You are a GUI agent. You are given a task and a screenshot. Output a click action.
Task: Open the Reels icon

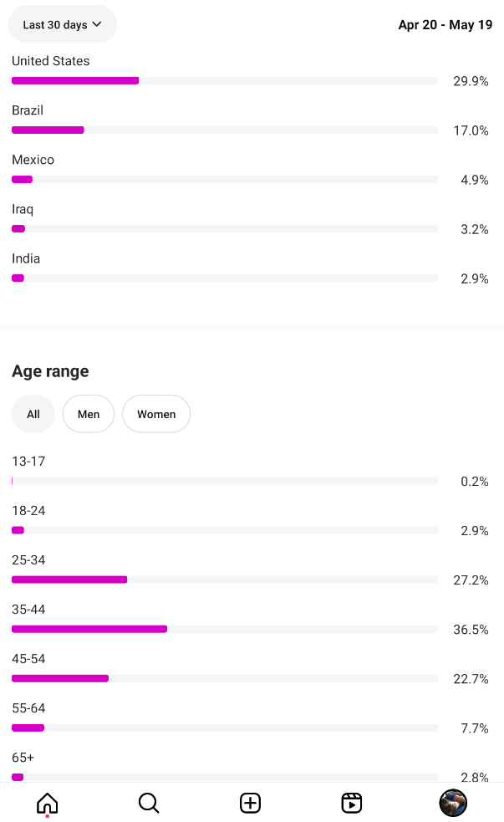[x=352, y=803]
